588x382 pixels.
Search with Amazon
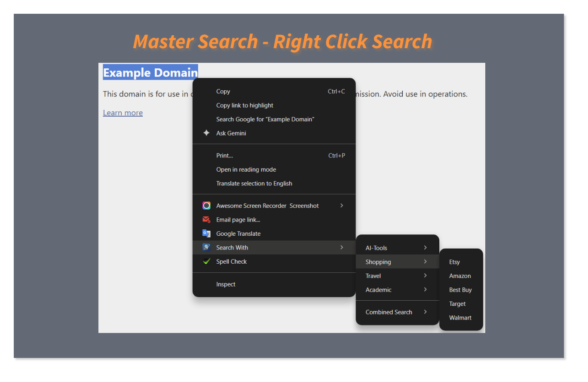pos(461,276)
